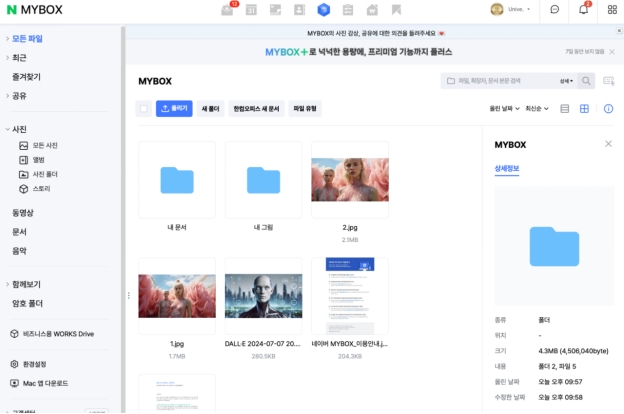
Task: Click 한컴오피스 새 문서 button
Action: tap(256, 109)
